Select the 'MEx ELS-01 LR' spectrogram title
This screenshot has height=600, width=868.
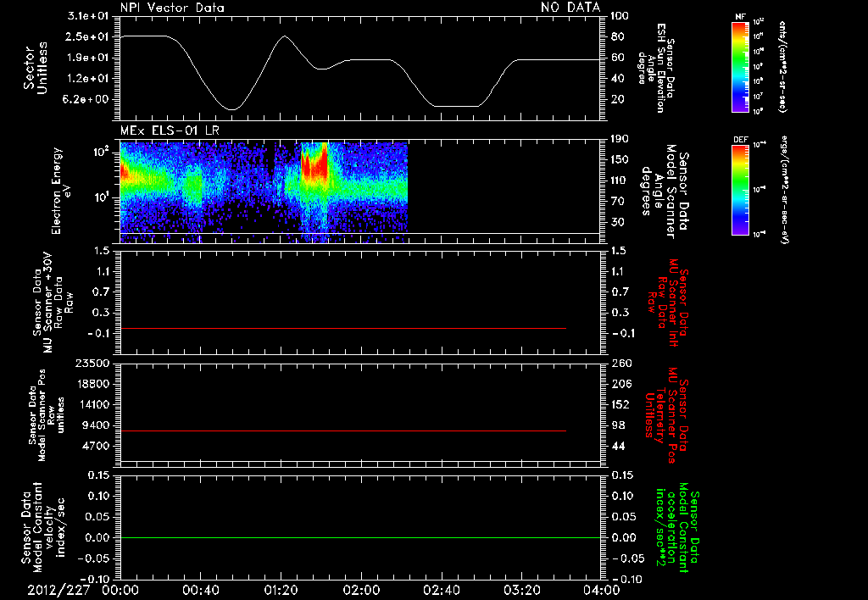click(170, 131)
